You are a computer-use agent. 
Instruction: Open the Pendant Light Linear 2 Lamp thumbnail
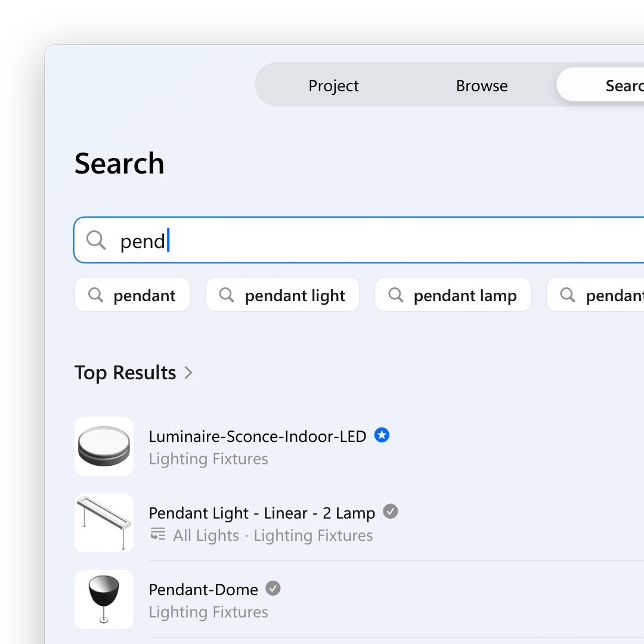pyautogui.click(x=104, y=523)
